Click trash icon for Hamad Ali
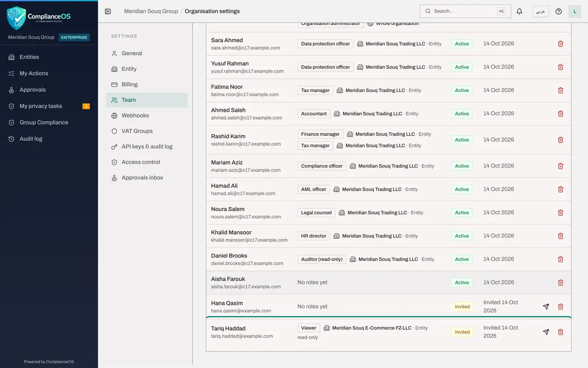Viewport: 588px width, 368px height. tap(560, 190)
